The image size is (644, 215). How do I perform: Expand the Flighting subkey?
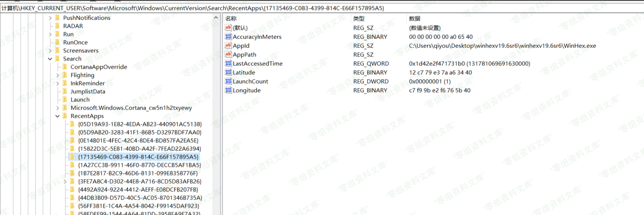point(58,75)
